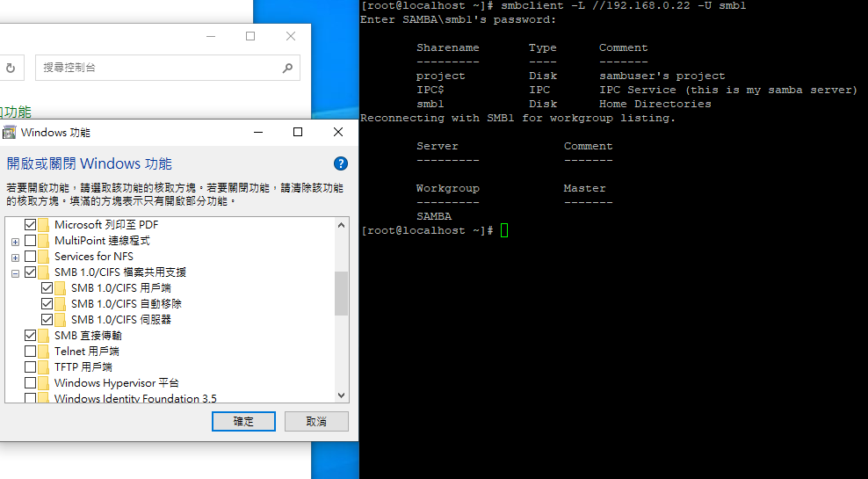
Task: Uncheck Microsoft 列印至 PDF checkbox
Action: click(x=31, y=225)
